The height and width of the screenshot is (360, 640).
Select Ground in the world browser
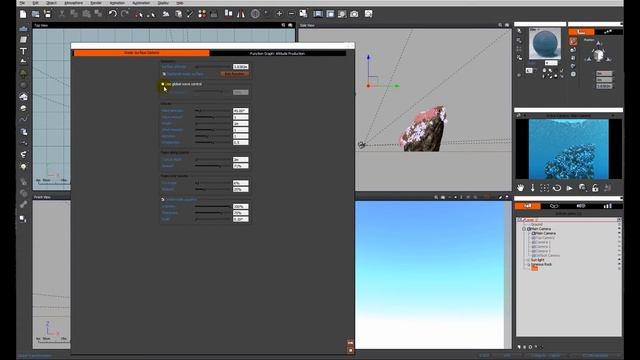(x=536, y=224)
